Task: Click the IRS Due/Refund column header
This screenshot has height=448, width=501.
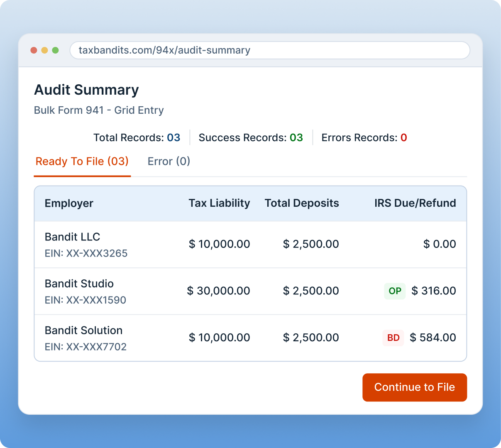Action: (x=415, y=203)
